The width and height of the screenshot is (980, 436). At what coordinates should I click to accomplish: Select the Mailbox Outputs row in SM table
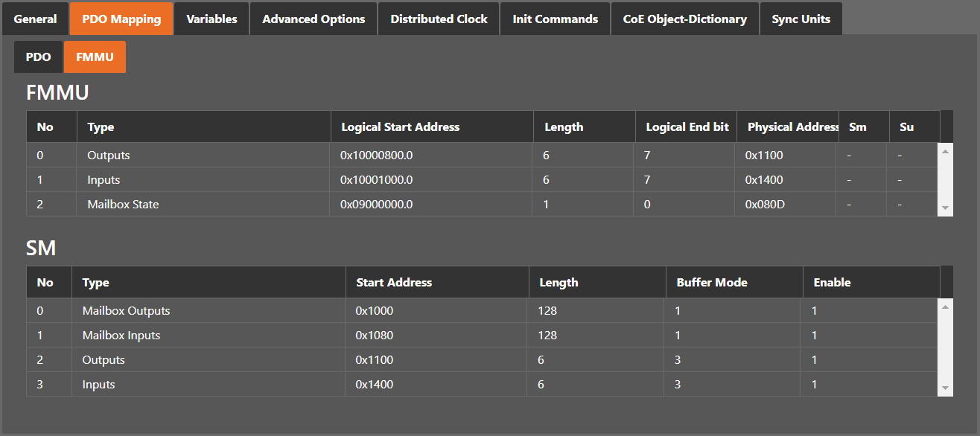pyautogui.click(x=126, y=311)
